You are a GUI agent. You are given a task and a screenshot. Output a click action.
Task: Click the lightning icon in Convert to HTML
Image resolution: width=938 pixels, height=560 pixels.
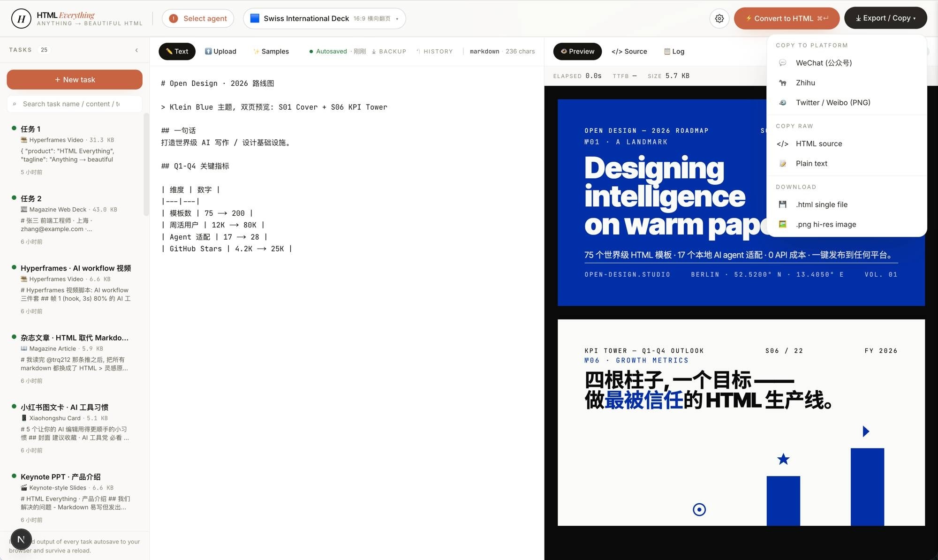pyautogui.click(x=749, y=18)
